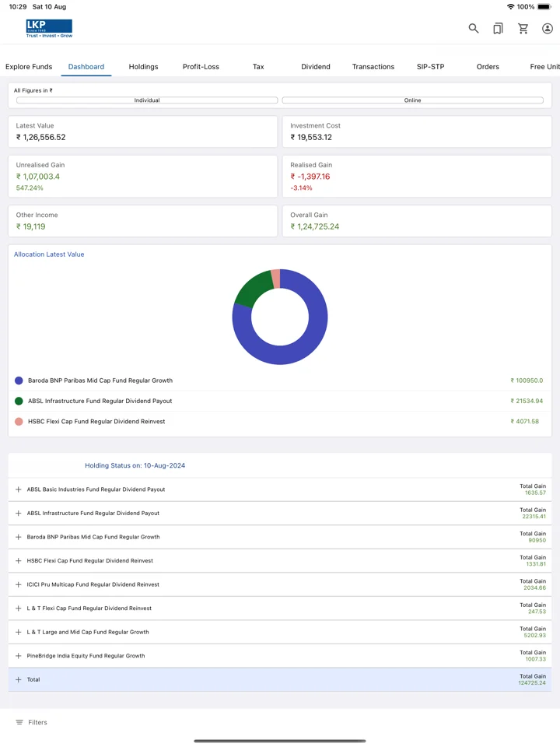Open the shopping cart icon

523,29
